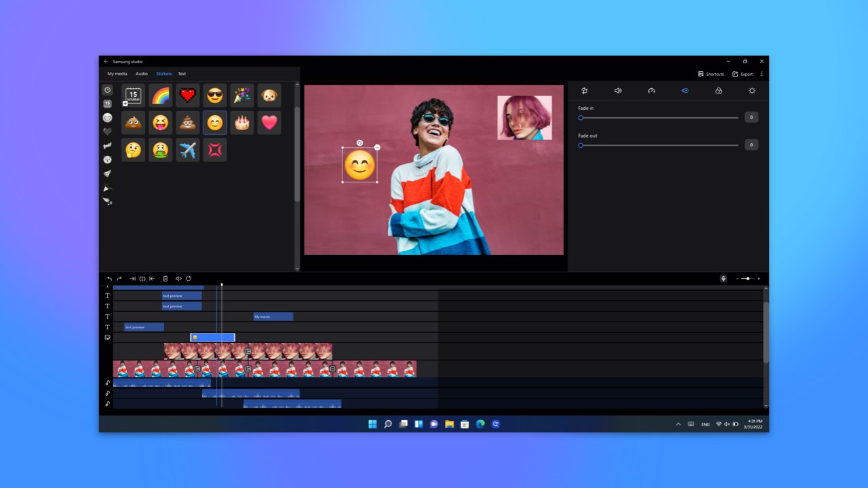Open the filters icon with overlapping circles

(718, 90)
